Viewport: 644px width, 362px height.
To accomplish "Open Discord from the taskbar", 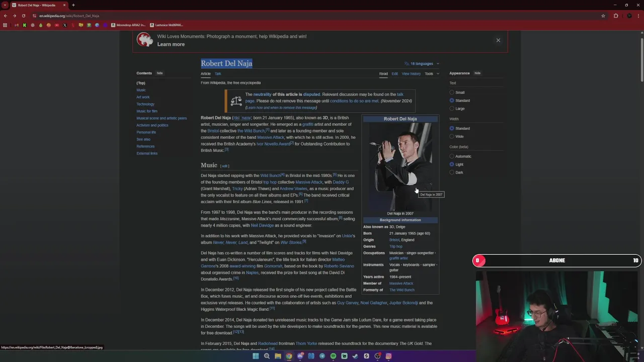I will coord(300,356).
